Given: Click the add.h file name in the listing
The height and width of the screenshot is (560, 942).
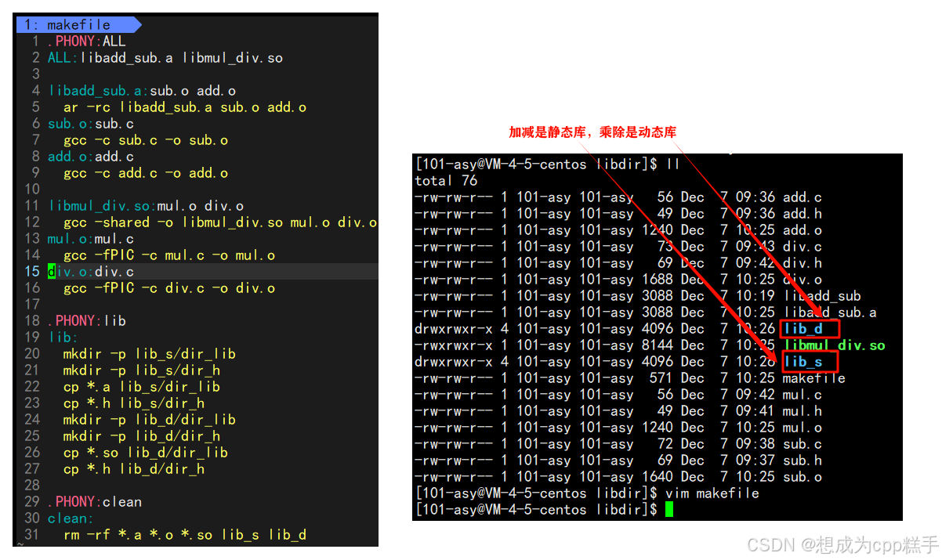Looking at the screenshot, I should point(803,214).
